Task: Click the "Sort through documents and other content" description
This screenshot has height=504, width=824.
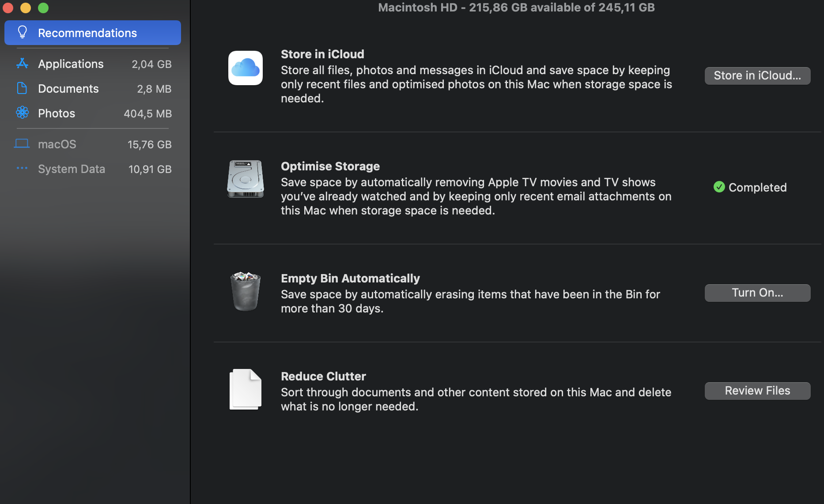Action: [476, 399]
